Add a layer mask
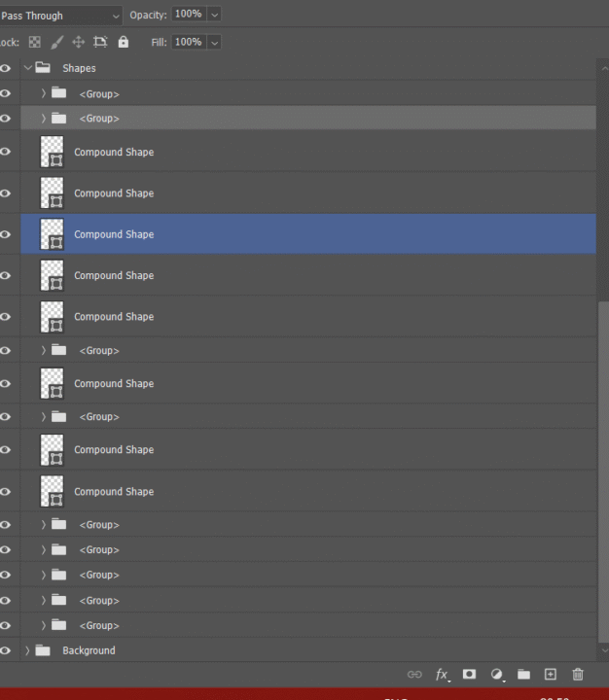Screen dimensions: 609x700 (469, 674)
